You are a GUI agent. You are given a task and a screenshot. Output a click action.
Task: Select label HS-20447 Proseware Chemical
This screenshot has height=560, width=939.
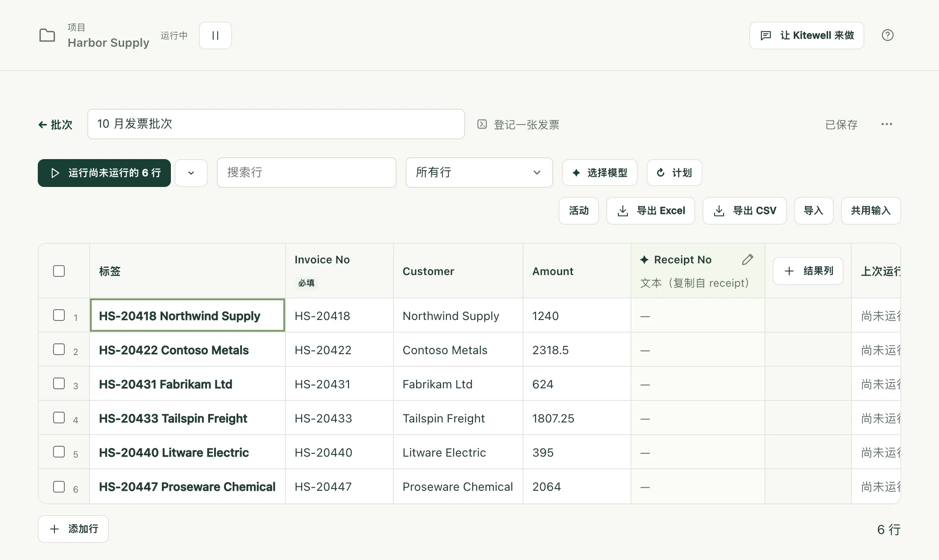[187, 487]
